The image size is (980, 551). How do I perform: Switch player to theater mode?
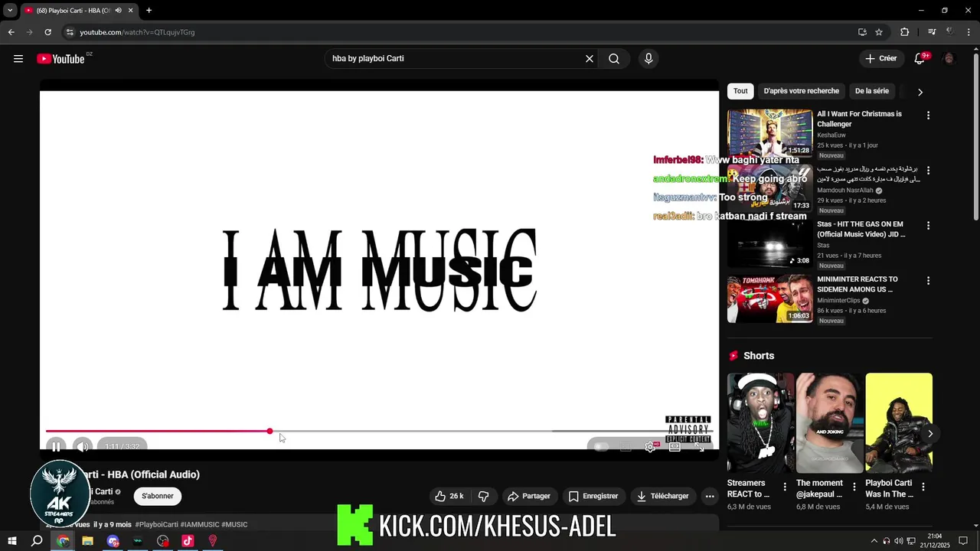coord(675,447)
